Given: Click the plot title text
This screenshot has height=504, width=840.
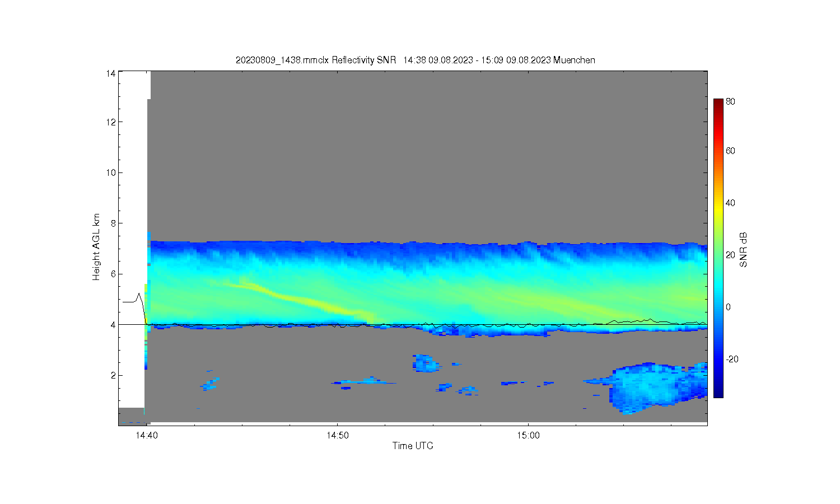Looking at the screenshot, I should 415,60.
